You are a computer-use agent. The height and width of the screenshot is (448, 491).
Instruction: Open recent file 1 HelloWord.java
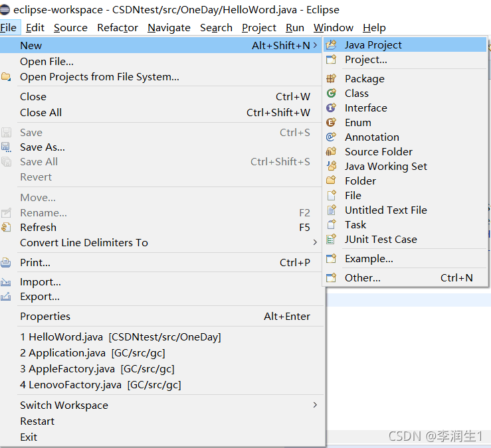coord(163,337)
